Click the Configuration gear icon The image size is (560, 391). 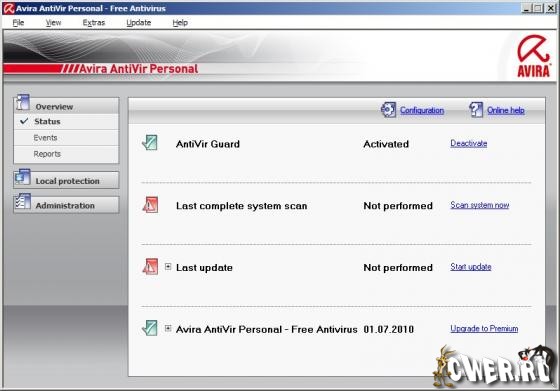click(388, 110)
